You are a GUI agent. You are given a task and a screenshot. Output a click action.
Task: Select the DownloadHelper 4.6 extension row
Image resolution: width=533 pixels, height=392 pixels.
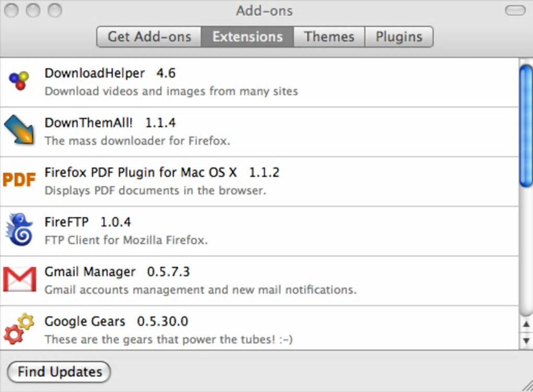click(x=261, y=82)
